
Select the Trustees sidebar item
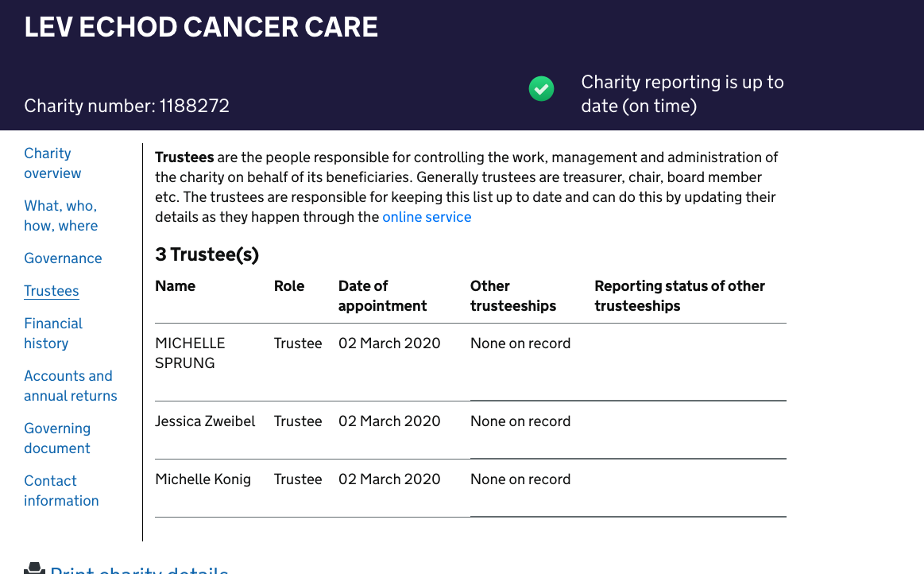click(52, 291)
